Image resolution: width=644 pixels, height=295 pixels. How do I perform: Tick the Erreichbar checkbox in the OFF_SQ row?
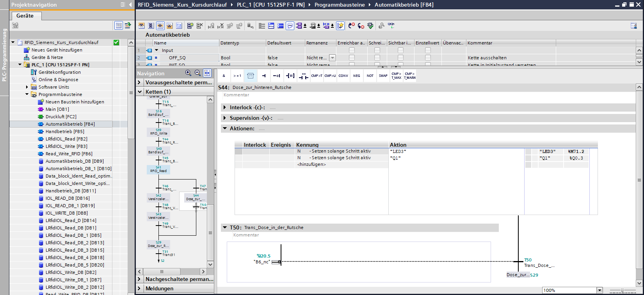pos(352,58)
